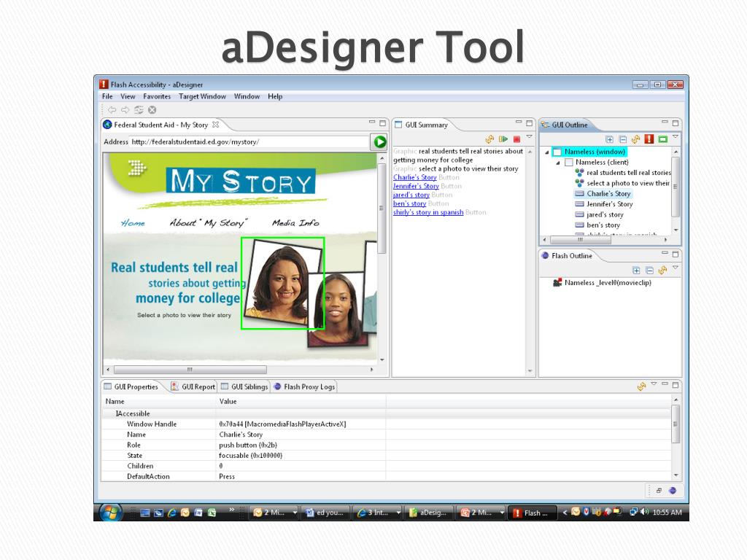The image size is (747, 560).
Task: Click the address field with the federalstudentaid URL
Action: pyautogui.click(x=249, y=142)
